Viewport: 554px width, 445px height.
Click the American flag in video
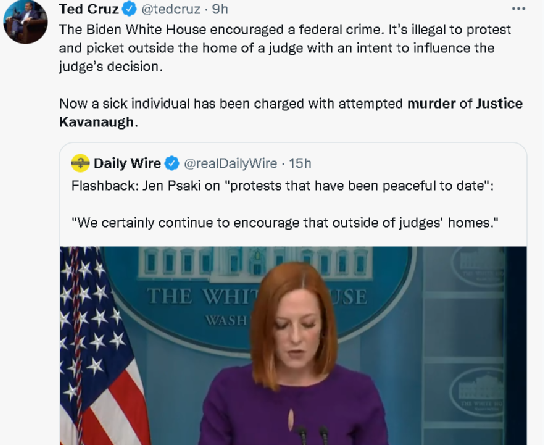click(x=102, y=346)
